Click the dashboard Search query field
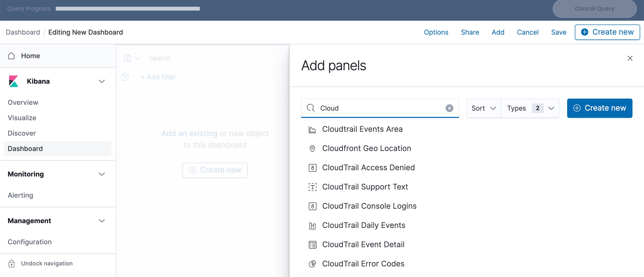 tap(217, 58)
